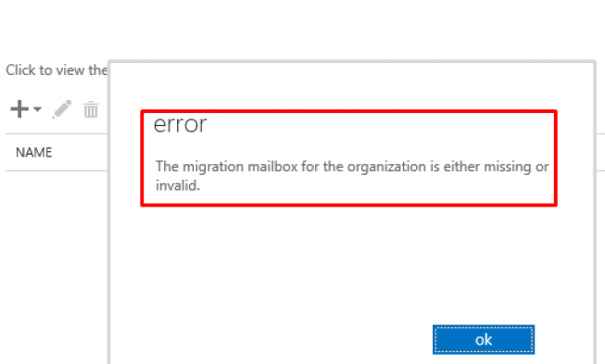Viewport: 605px width, 364px height.
Task: Click the "Click to view the" text
Action: point(57,70)
